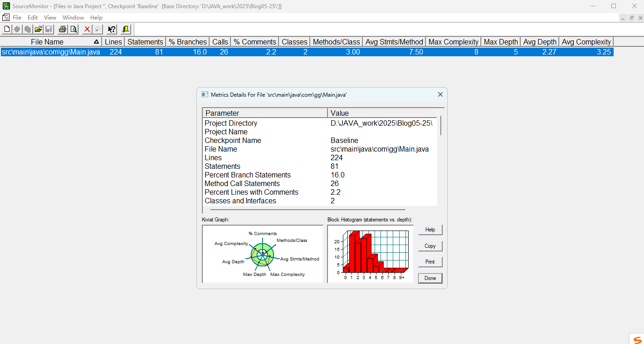The width and height of the screenshot is (644, 344).
Task: Activate the context help pointer icon
Action: tap(112, 29)
